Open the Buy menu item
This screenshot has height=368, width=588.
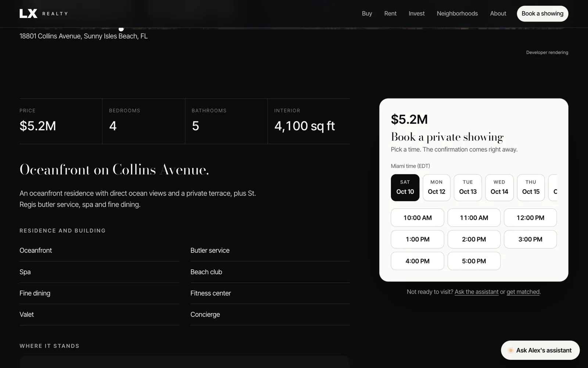(x=367, y=14)
